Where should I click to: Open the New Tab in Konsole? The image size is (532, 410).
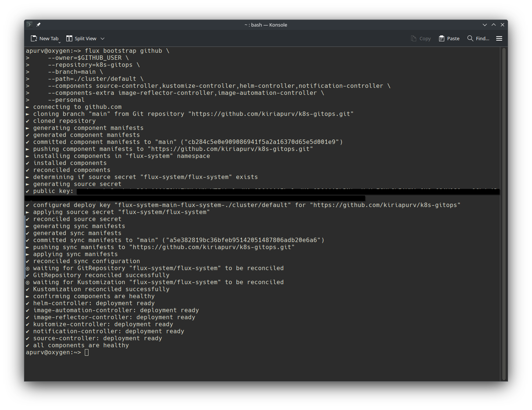(x=44, y=38)
